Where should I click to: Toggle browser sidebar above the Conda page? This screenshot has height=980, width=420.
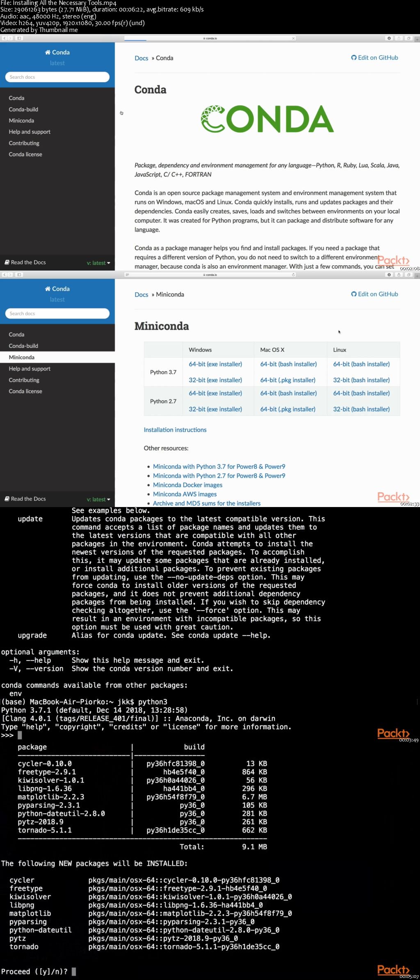pos(19,38)
